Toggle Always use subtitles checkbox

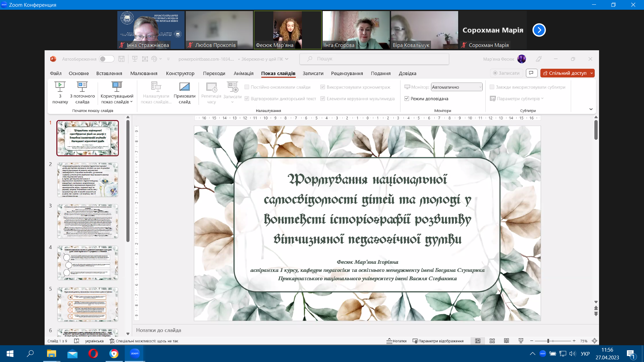tap(492, 87)
